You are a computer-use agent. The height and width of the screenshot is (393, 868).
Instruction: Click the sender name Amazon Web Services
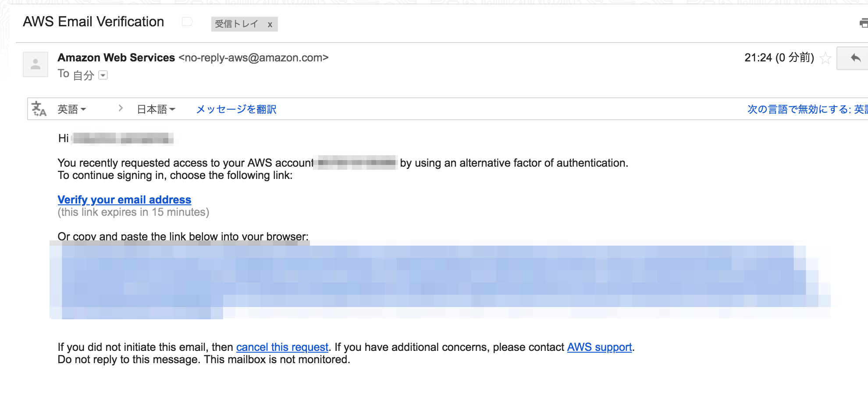(116, 57)
